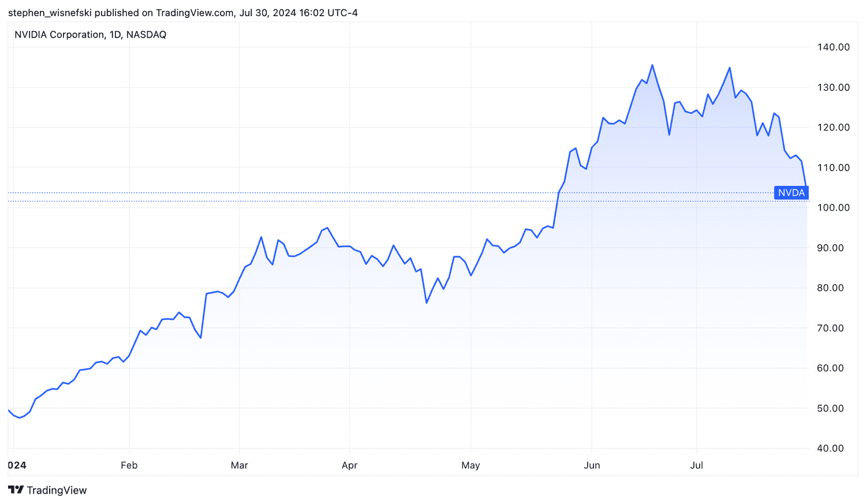Click the TradingView wordmark text
This screenshot has width=866, height=504.
click(57, 491)
